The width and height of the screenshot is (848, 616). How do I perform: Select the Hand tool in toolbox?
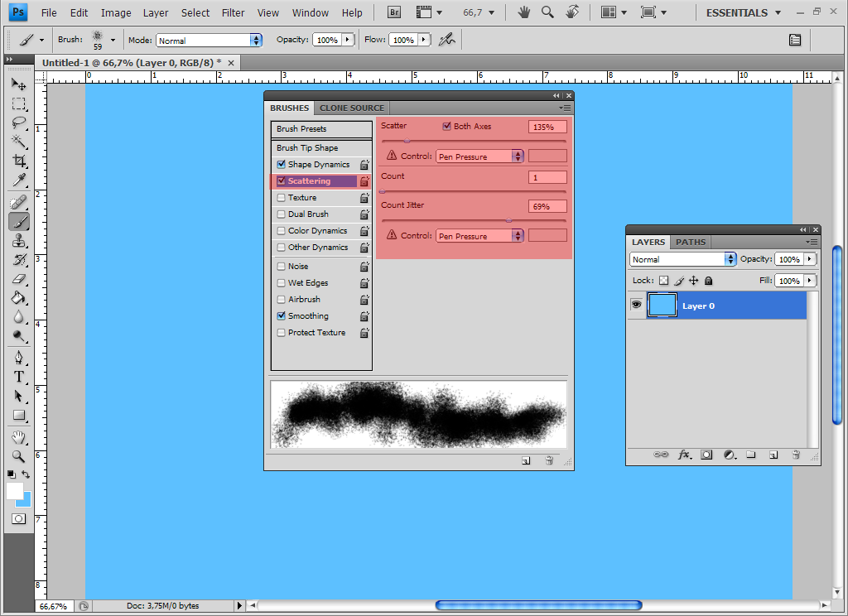(x=18, y=437)
